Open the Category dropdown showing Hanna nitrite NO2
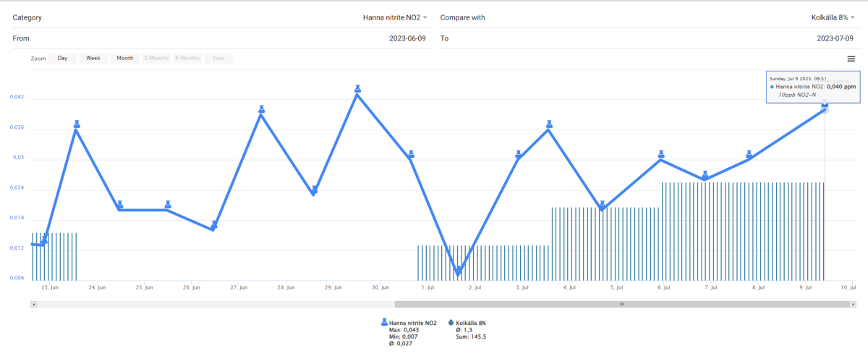868x364 pixels. tap(395, 17)
